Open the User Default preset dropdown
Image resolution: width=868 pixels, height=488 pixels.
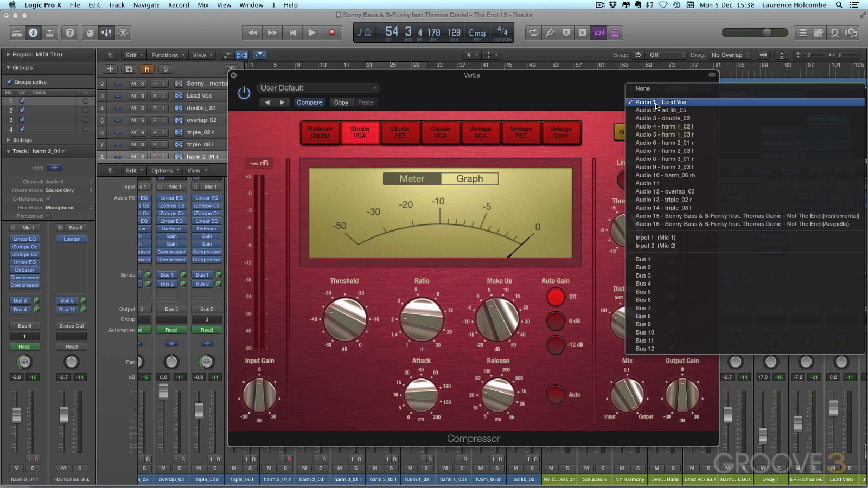[318, 88]
